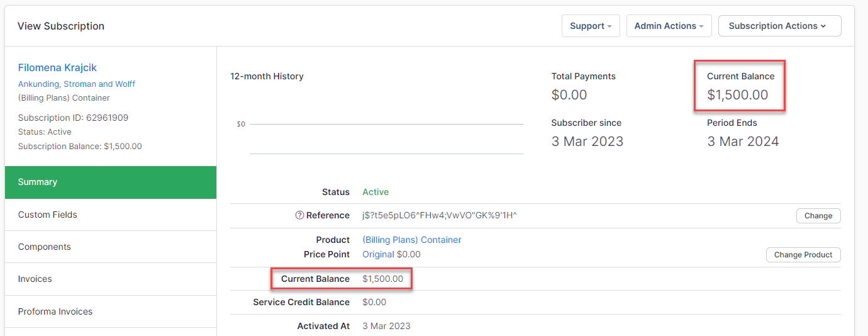Viewport: 868px width, 336px height.
Task: Open the Ankunding, Stroman and Wolff link
Action: [x=77, y=84]
